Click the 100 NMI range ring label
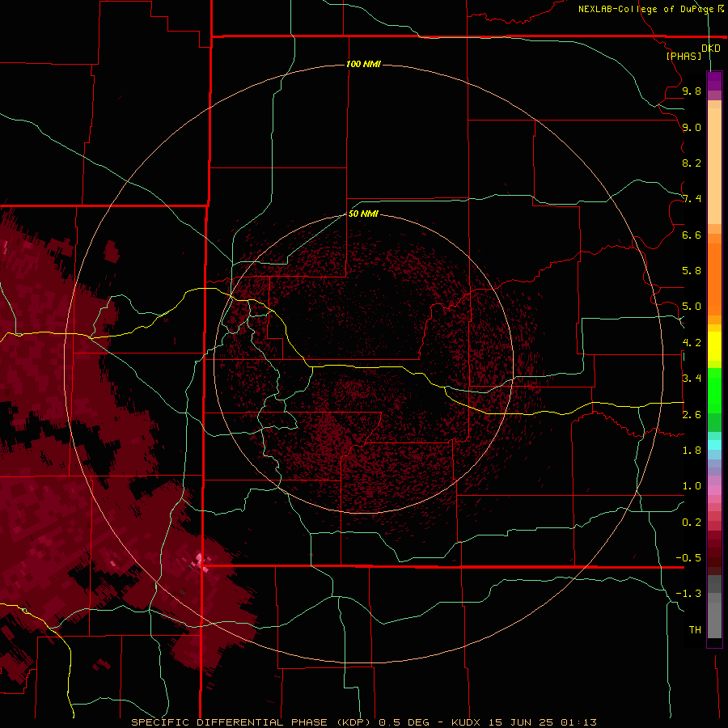This screenshot has width=728, height=728. [363, 64]
